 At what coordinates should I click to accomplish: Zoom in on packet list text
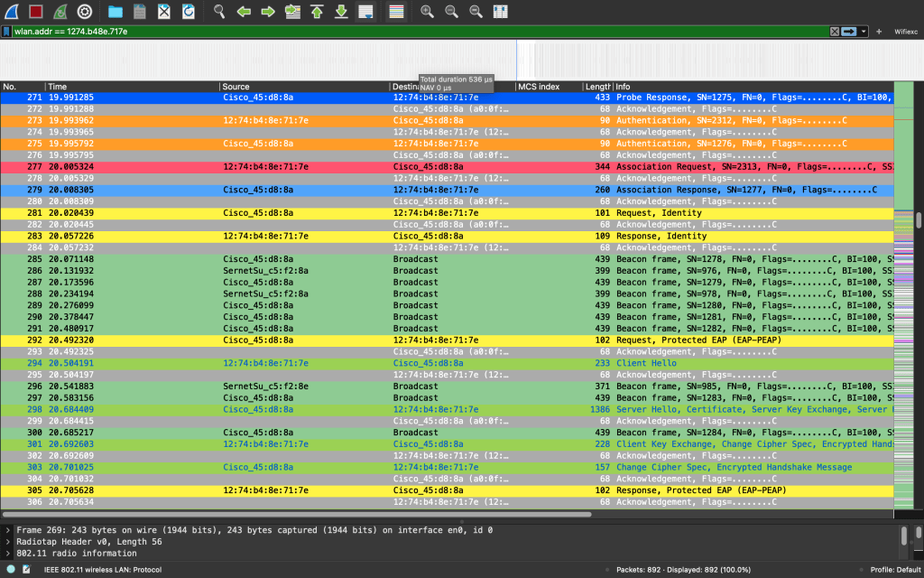pos(427,12)
